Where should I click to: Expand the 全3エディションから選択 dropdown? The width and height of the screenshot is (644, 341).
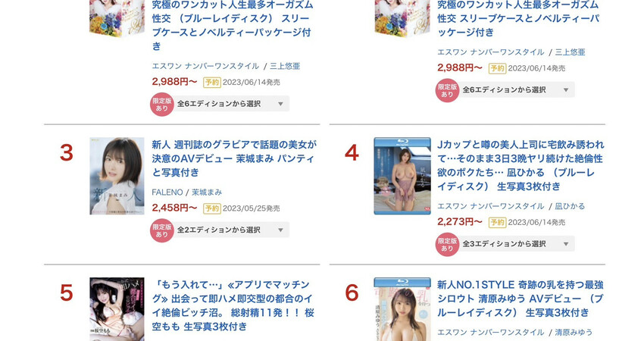coord(517,244)
